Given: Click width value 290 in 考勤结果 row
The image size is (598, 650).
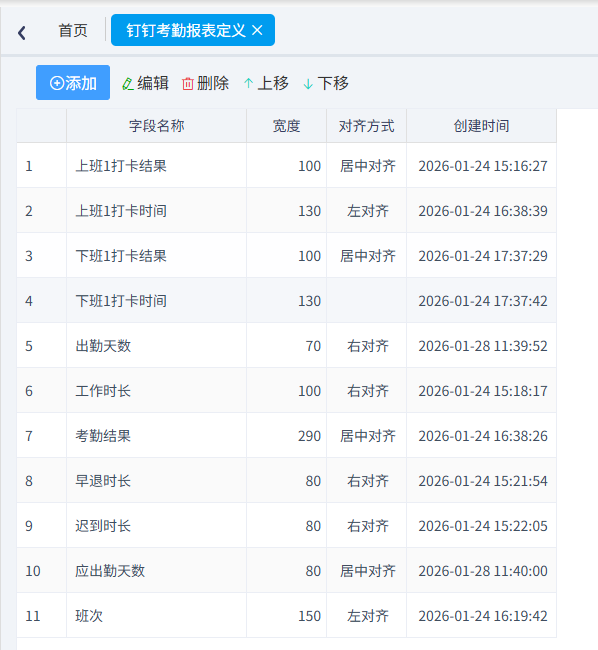Looking at the screenshot, I should tap(309, 436).
